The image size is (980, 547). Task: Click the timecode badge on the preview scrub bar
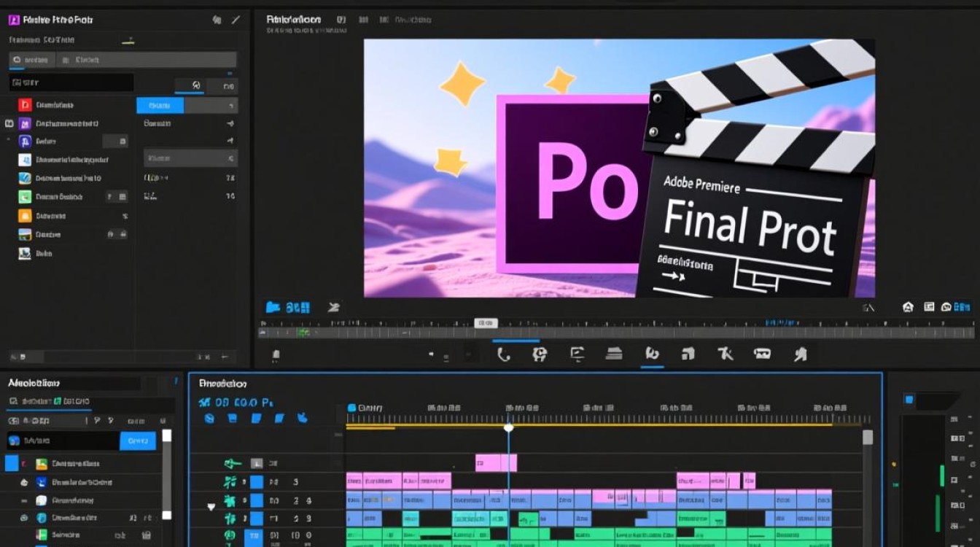pyautogui.click(x=486, y=322)
